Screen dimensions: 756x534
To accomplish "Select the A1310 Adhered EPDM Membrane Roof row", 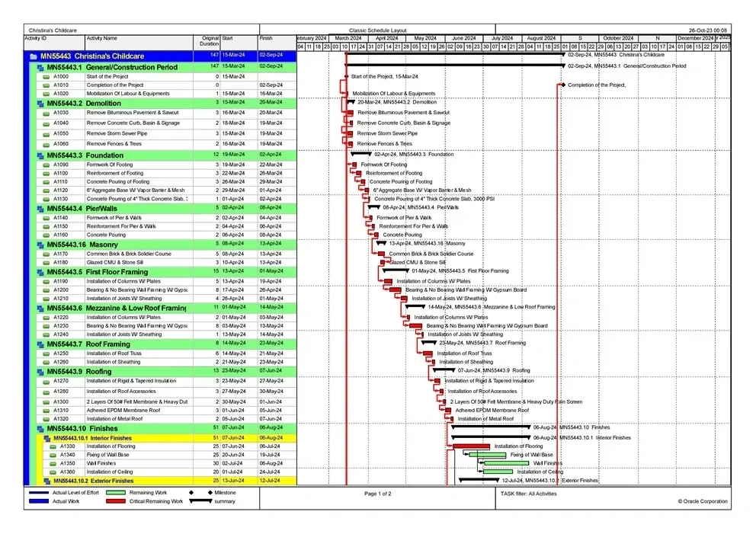I will [x=167, y=411].
